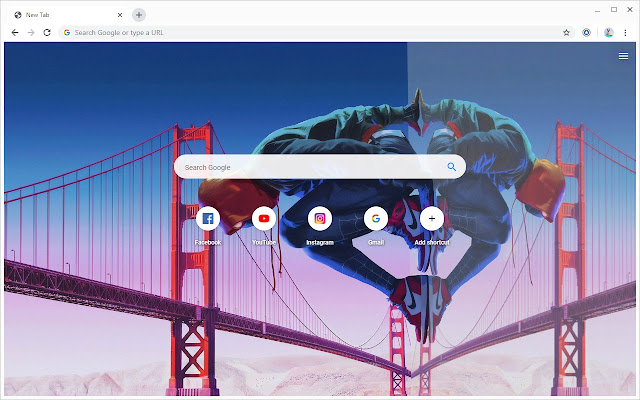Open the Instagram shortcut icon

(x=320, y=219)
